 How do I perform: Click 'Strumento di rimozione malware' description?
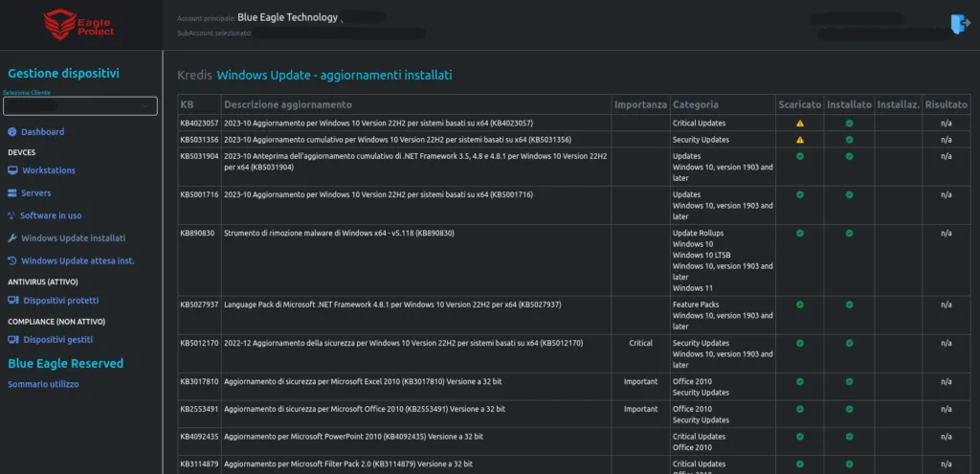tap(339, 233)
